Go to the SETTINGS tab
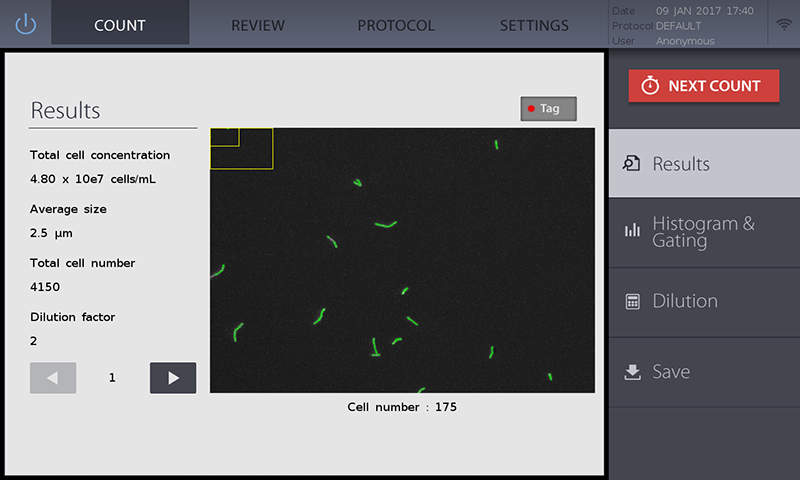 pos(534,25)
